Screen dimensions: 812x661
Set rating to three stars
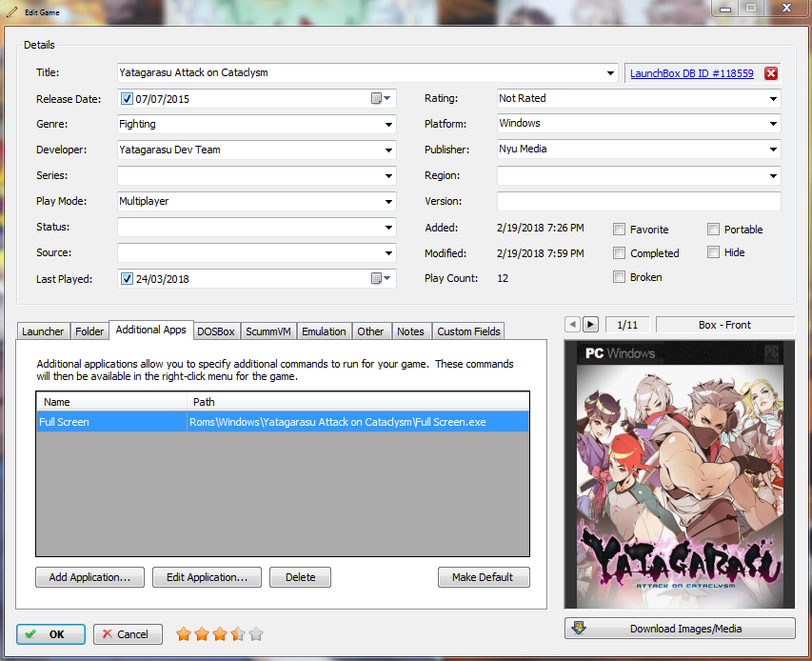220,634
